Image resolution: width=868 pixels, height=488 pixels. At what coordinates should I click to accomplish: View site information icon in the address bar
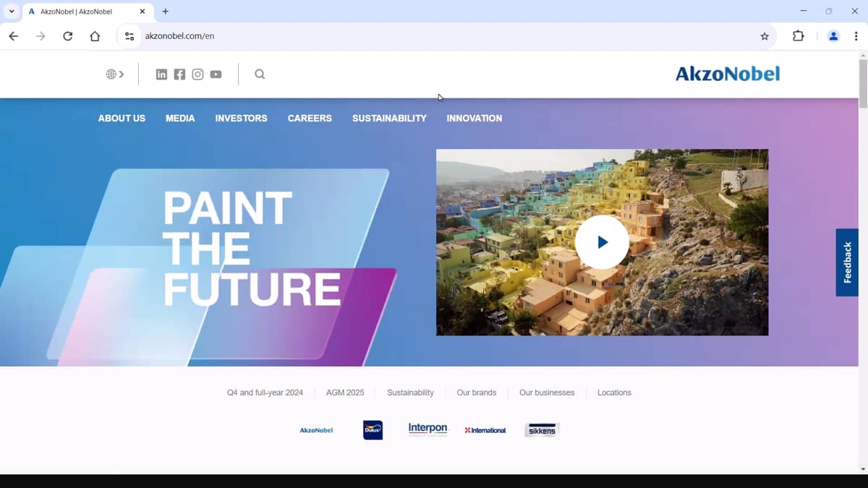pyautogui.click(x=129, y=36)
